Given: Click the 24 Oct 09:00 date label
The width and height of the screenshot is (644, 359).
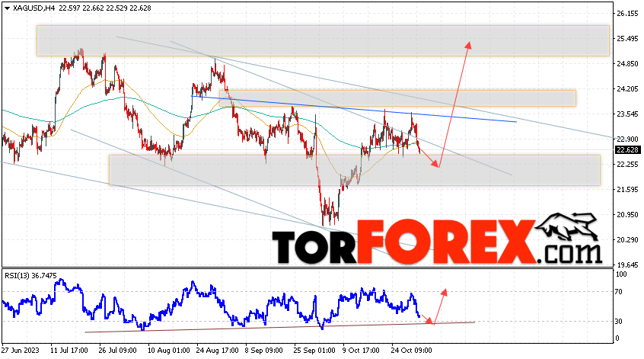Looking at the screenshot, I should [411, 351].
